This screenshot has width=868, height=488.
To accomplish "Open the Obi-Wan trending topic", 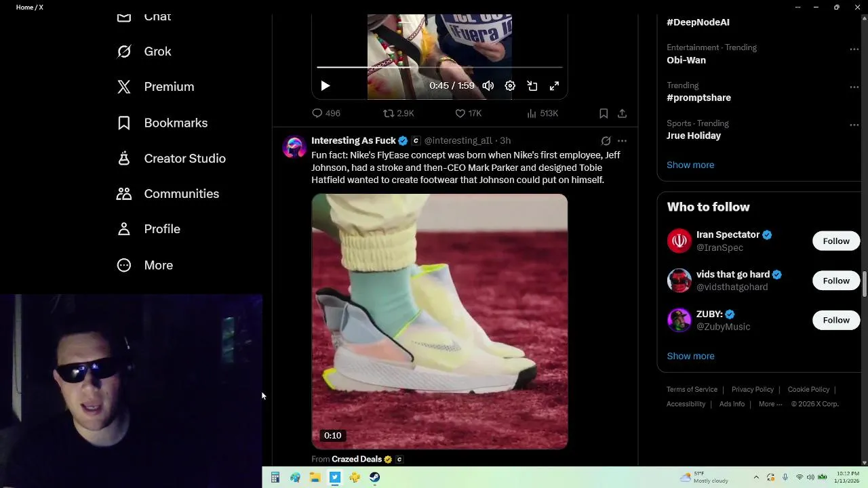I will [x=686, y=60].
